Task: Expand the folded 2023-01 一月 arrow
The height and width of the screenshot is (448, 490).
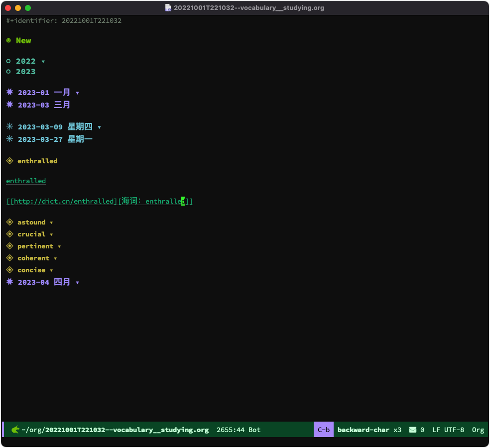Action: pyautogui.click(x=78, y=93)
